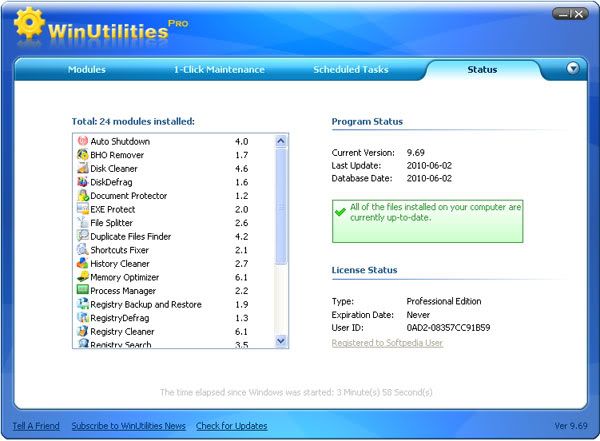The width and height of the screenshot is (600, 441).
Task: Click the DiskDefrag module icon
Action: click(x=83, y=182)
